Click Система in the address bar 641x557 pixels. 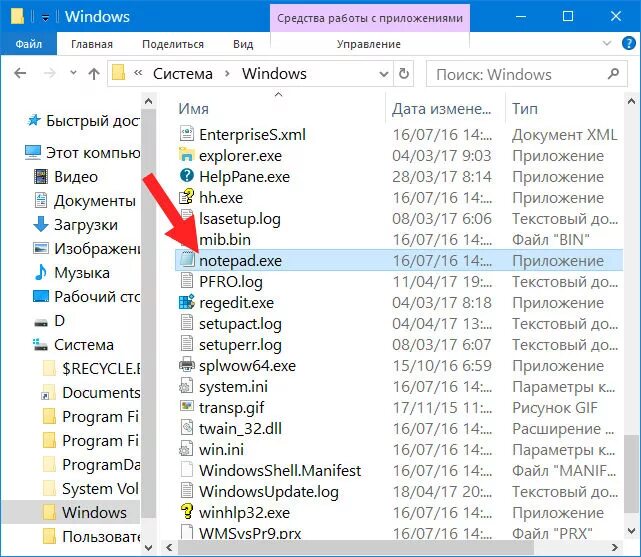(x=183, y=74)
